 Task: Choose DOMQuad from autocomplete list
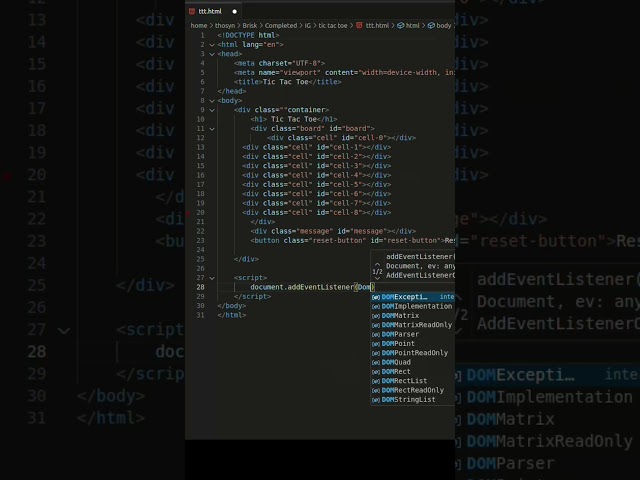pos(413,362)
